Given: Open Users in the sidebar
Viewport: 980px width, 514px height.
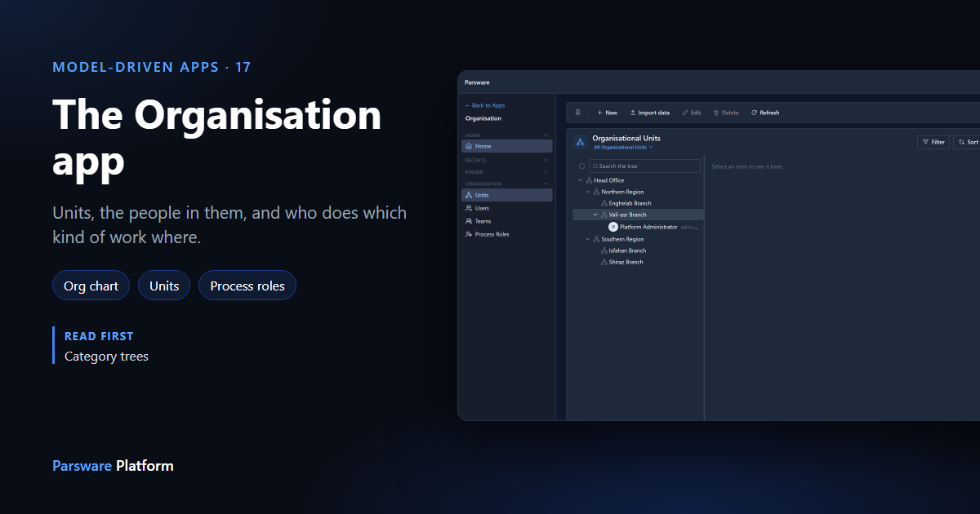Looking at the screenshot, I should 507,208.
